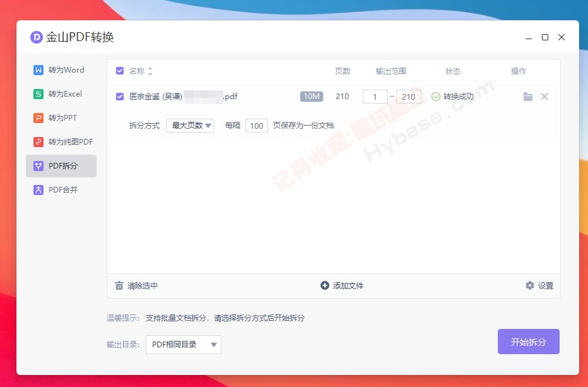Switch to the PDF合并 tab
The image size is (588, 387).
click(61, 190)
